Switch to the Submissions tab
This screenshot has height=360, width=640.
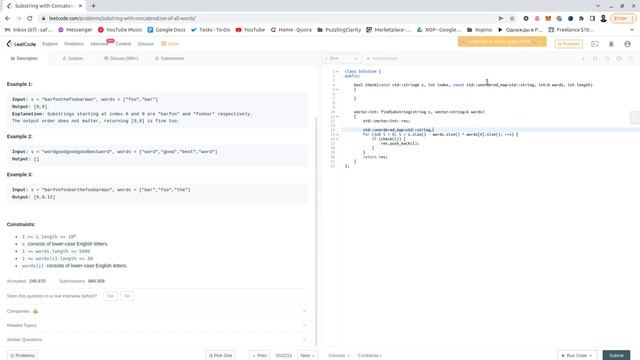click(x=169, y=58)
